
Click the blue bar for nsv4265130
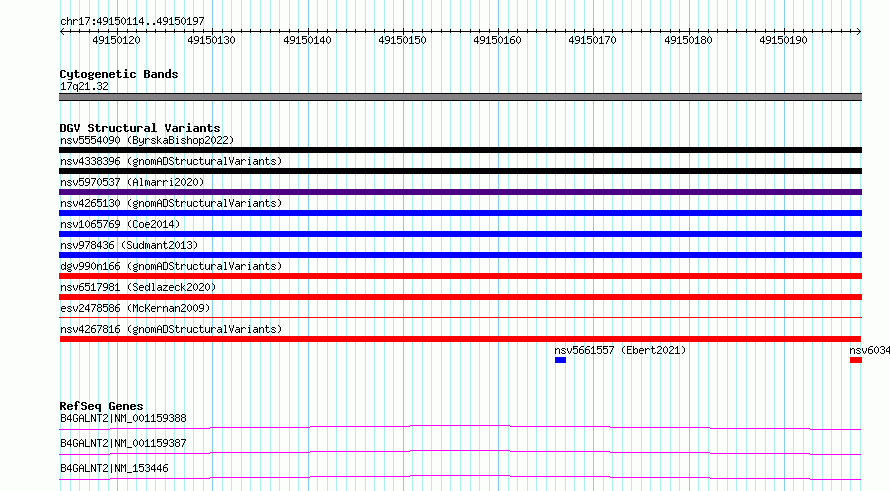point(460,213)
